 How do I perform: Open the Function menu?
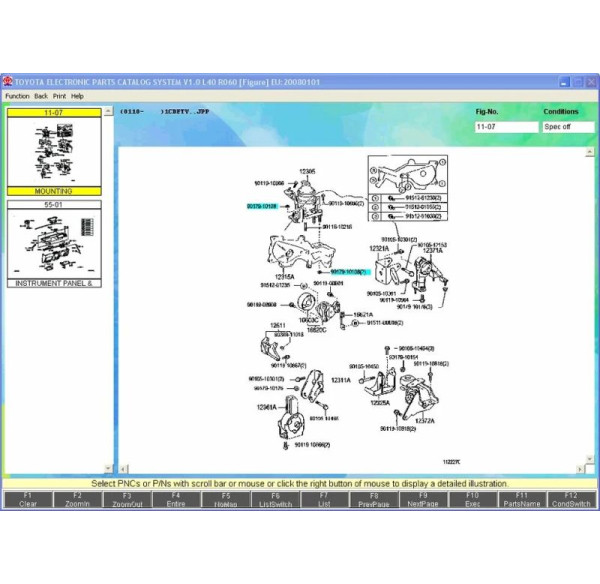(x=17, y=96)
